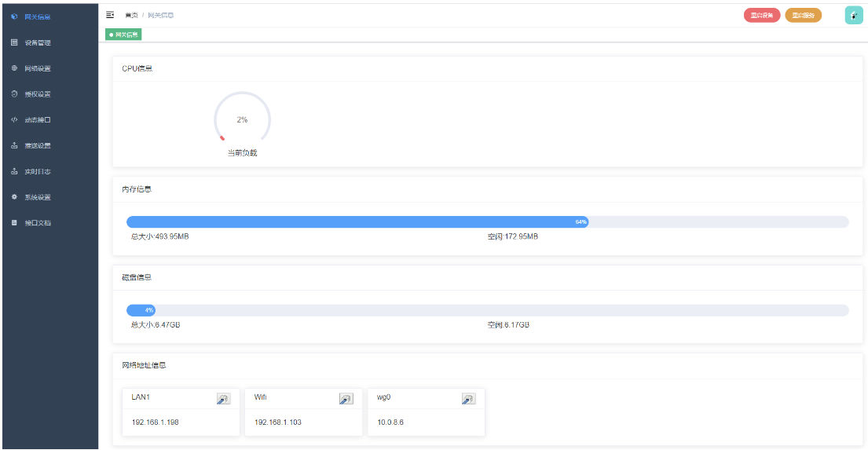Select the green 网关信息 page tab
Viewport: 868px width, 450px height.
tap(124, 35)
